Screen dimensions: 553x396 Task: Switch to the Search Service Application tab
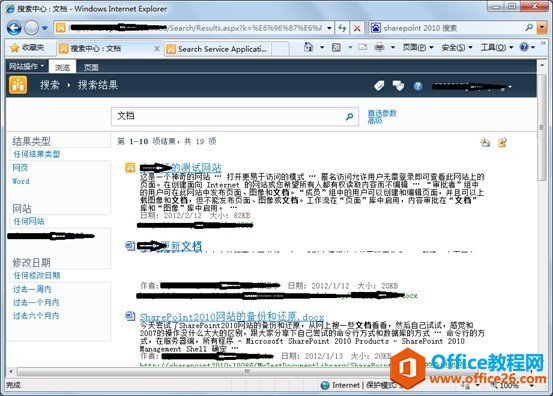point(218,49)
